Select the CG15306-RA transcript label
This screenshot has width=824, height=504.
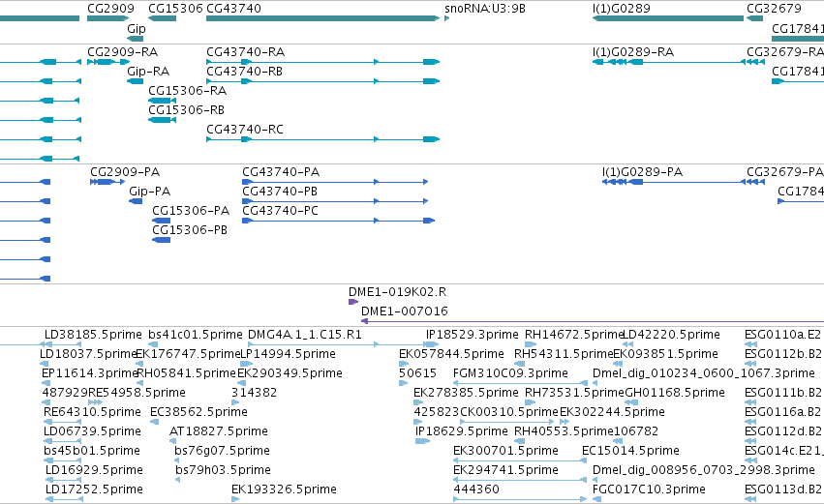[x=188, y=91]
